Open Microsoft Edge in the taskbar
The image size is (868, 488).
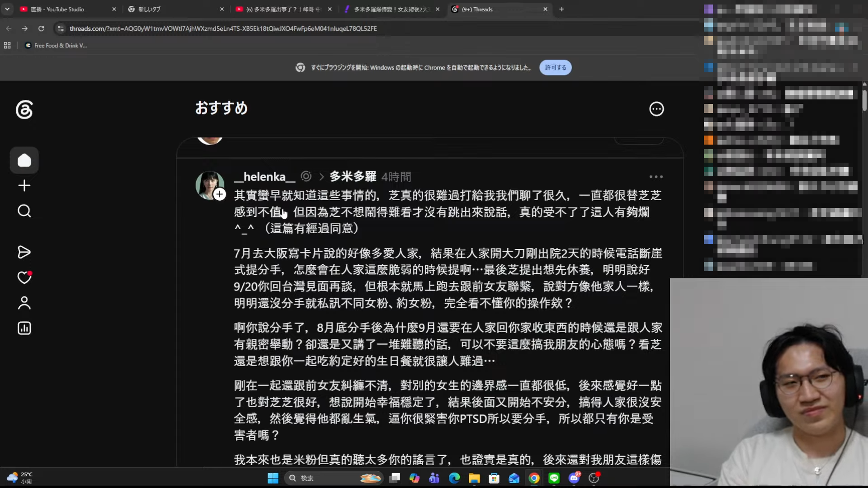pos(454,478)
